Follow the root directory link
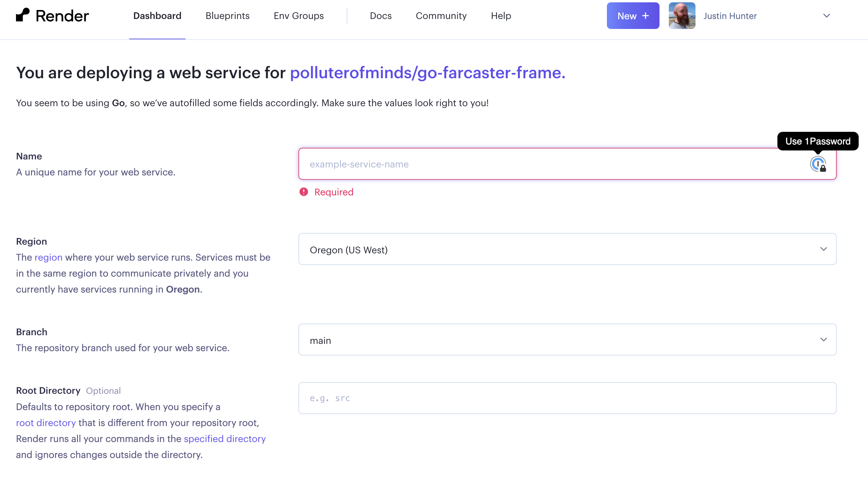868x486 pixels. point(46,423)
